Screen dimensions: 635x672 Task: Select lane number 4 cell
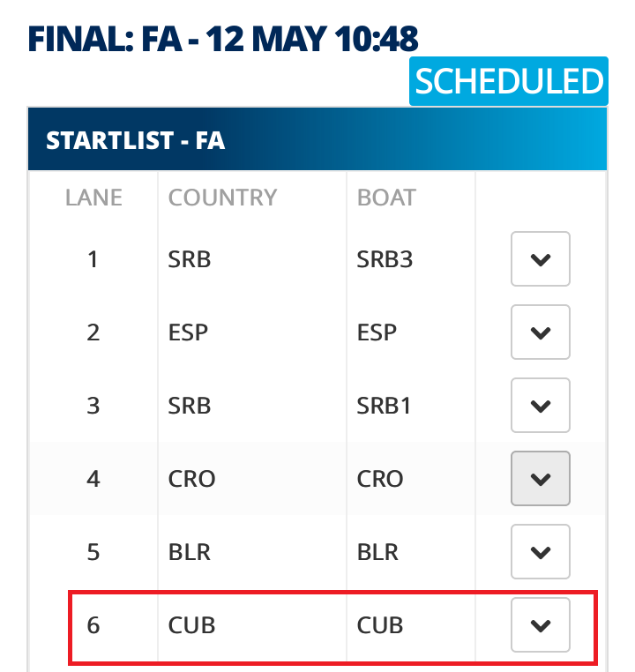[93, 479]
